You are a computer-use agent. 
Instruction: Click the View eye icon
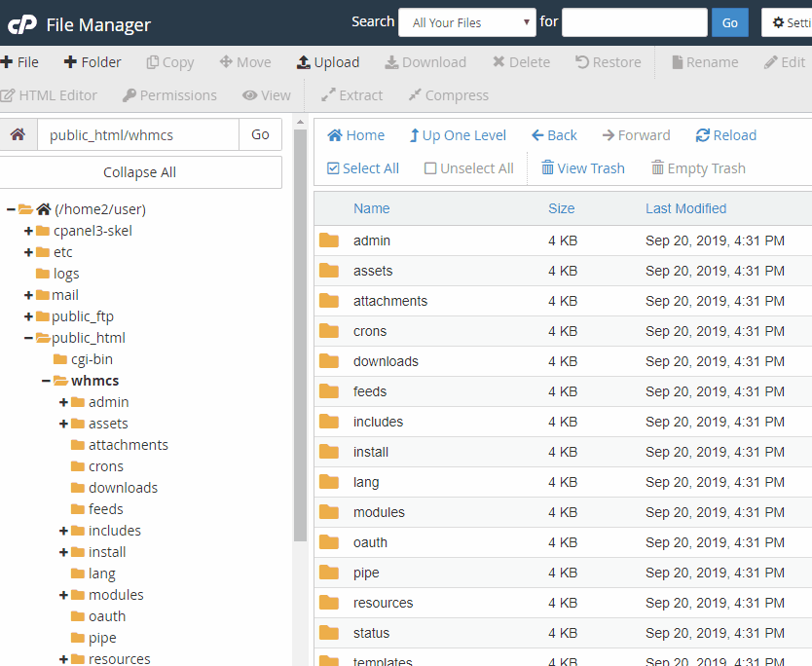click(x=249, y=95)
